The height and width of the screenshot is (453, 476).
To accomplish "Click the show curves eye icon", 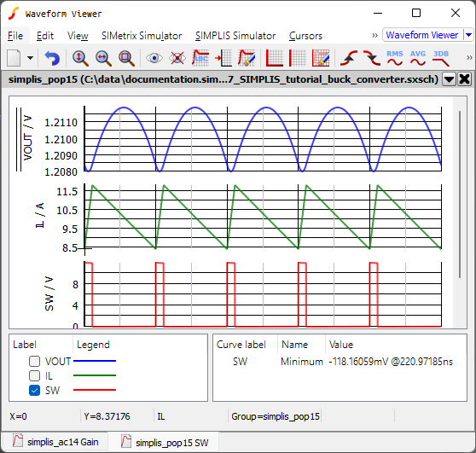I will click(x=154, y=58).
